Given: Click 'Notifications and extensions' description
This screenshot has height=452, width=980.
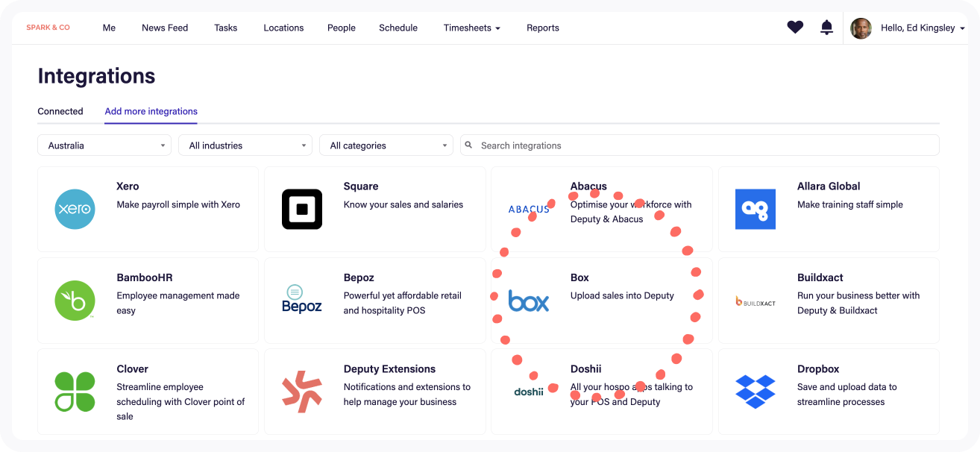Looking at the screenshot, I should coord(407,394).
